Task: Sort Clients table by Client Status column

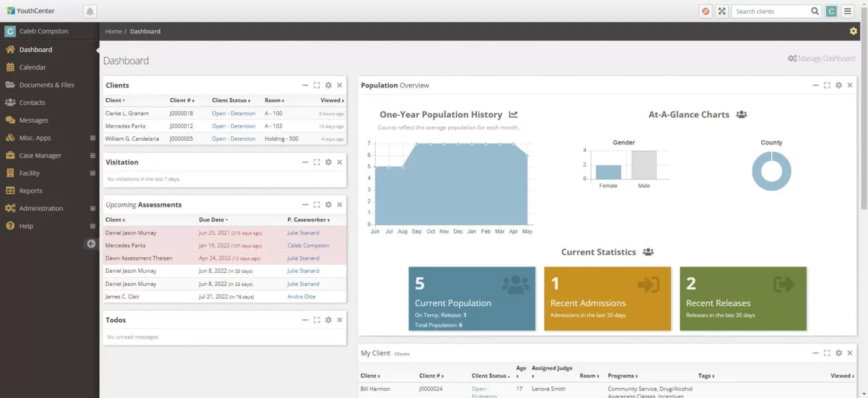Action: click(231, 100)
